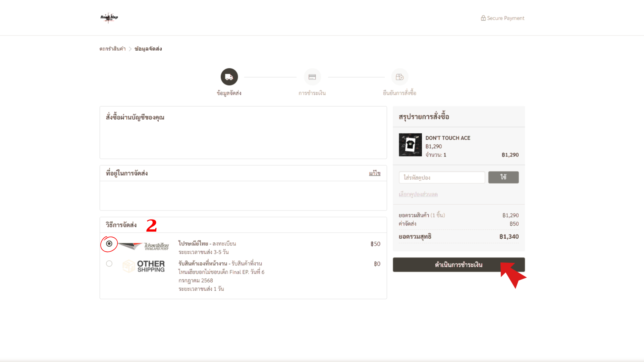Image resolution: width=644 pixels, height=362 pixels.
Task: Apply coupon with ใช้ button
Action: (503, 177)
